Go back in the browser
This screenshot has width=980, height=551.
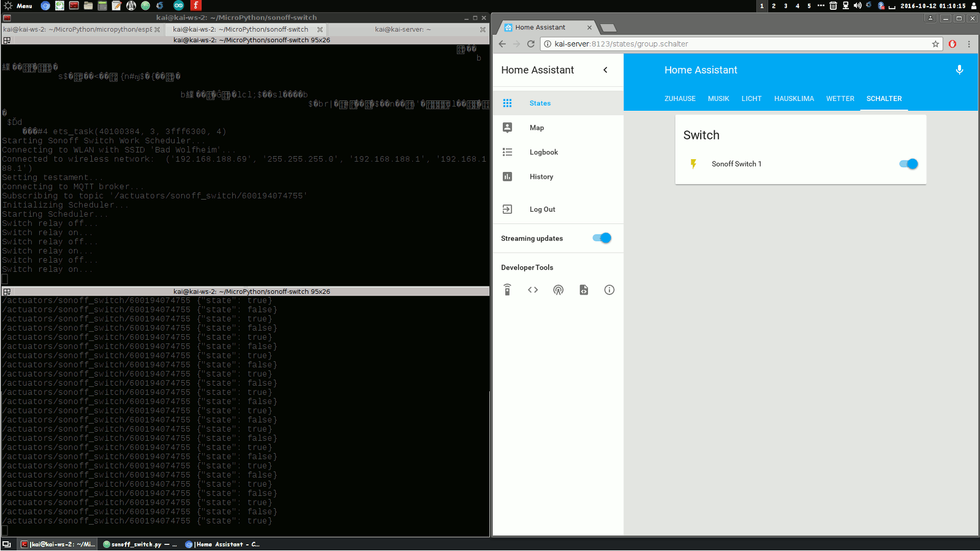click(x=502, y=44)
